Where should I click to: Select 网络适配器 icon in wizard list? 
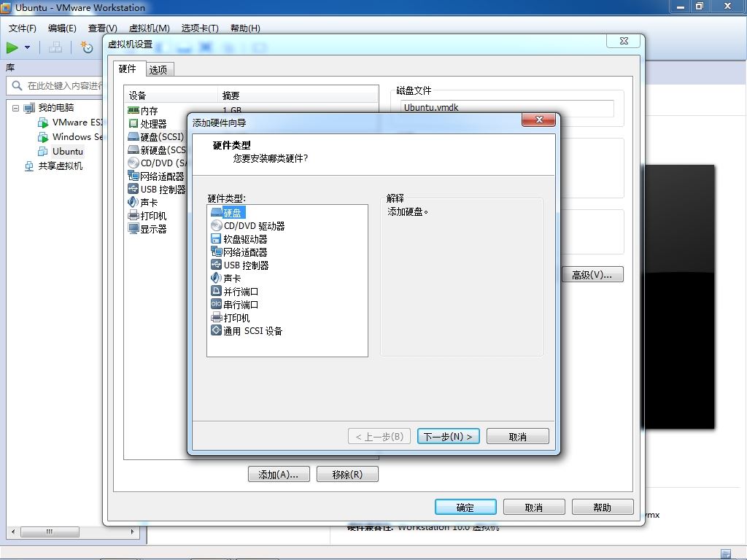pyautogui.click(x=216, y=252)
